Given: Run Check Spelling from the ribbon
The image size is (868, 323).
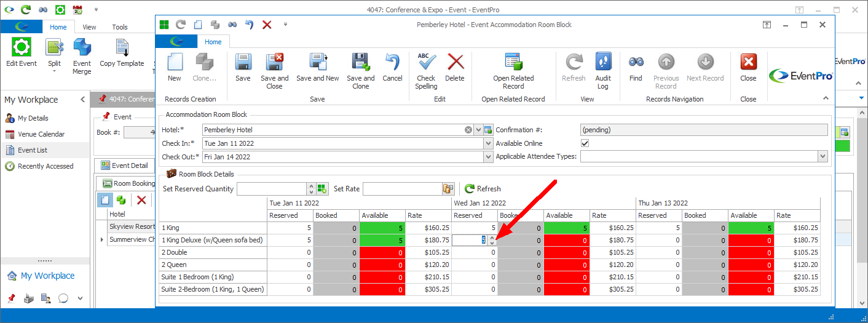Looking at the screenshot, I should [x=426, y=71].
